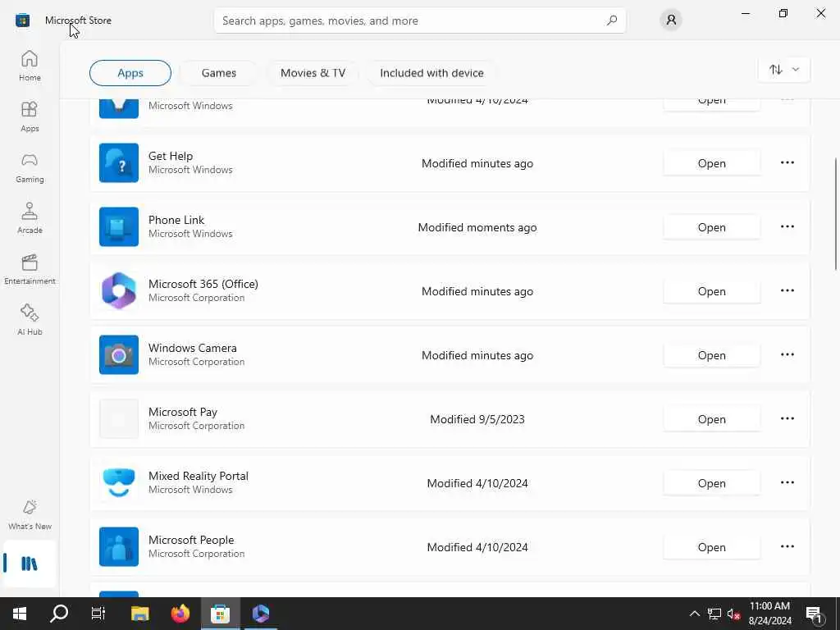Viewport: 840px width, 630px height.
Task: Open AI Hub in sidebar
Action: pyautogui.click(x=30, y=320)
